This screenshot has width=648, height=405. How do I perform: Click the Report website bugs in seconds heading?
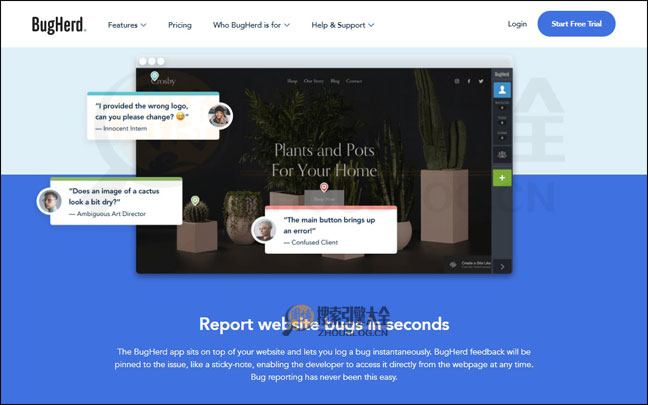[x=324, y=324]
